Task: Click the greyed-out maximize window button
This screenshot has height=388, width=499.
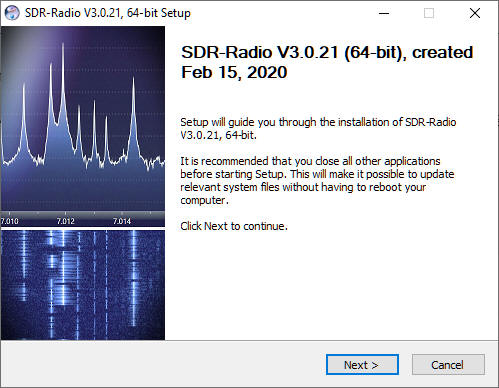Action: [x=429, y=13]
